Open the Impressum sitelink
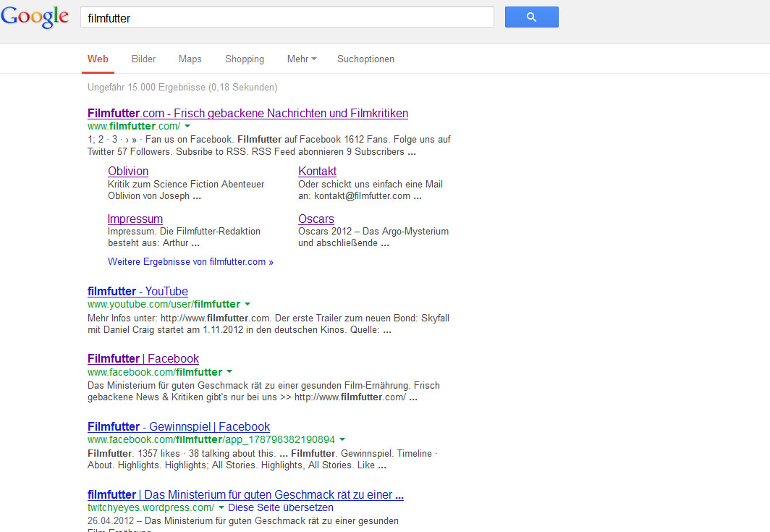This screenshot has width=770, height=532. [x=135, y=219]
